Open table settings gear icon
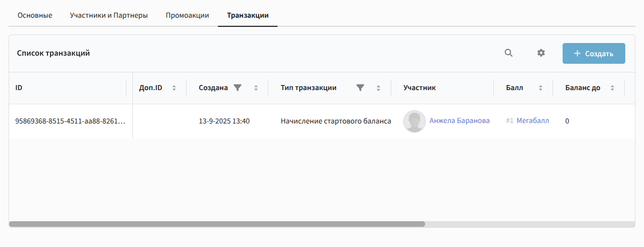Viewport: 644px width, 247px height. [x=541, y=53]
